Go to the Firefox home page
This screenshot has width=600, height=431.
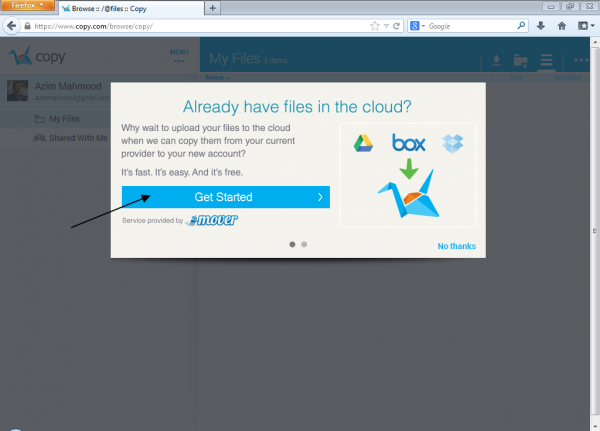coord(561,26)
